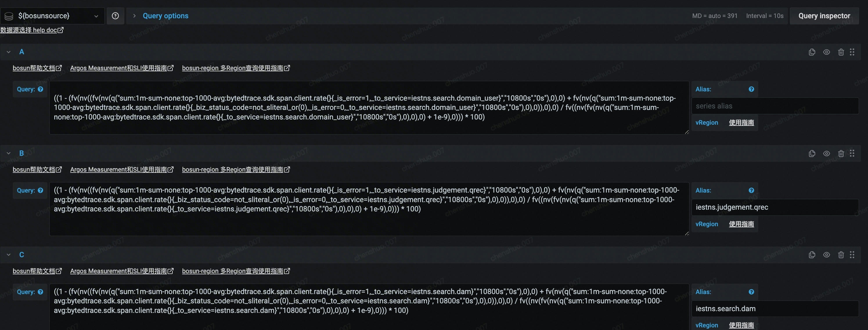Viewport: 868px width, 330px height.
Task: Remove query B using trash icon
Action: (841, 154)
